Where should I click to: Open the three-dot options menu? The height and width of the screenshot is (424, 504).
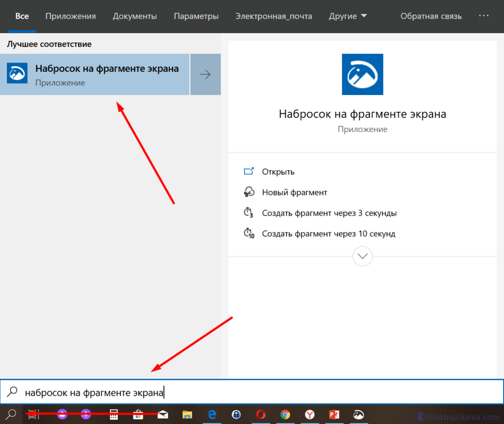coord(485,16)
